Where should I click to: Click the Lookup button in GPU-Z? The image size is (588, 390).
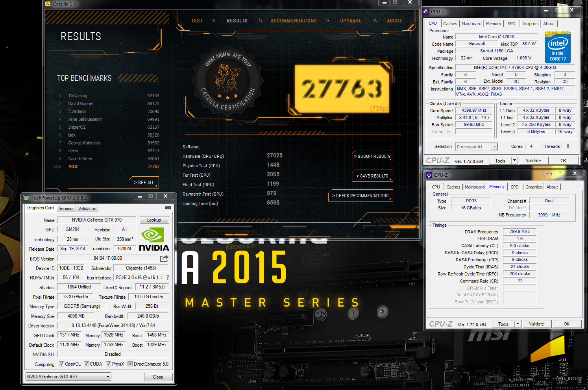click(154, 220)
